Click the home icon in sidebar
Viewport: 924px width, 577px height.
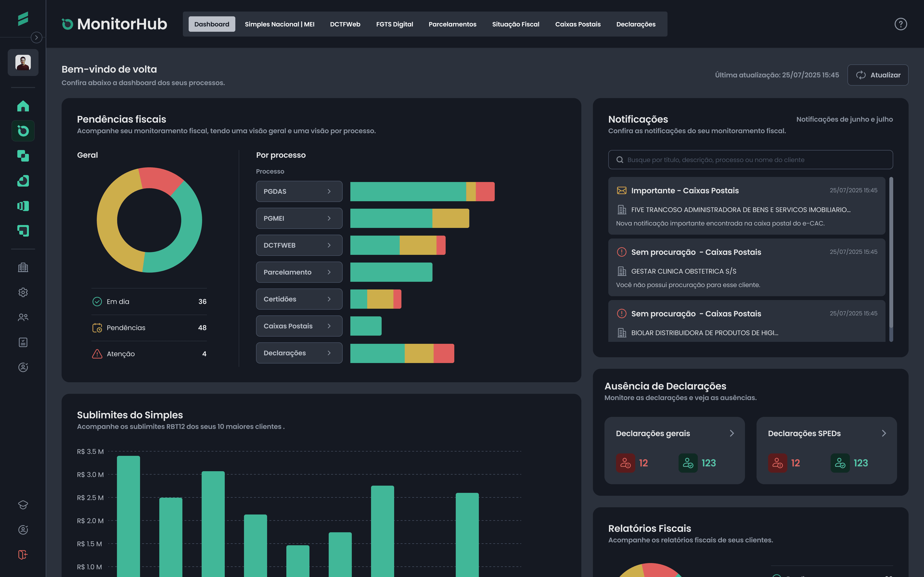coord(23,106)
